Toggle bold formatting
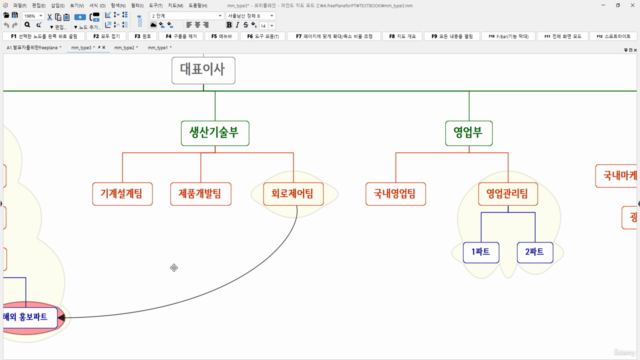Screen dimensions: 640x360 (x=229, y=25)
